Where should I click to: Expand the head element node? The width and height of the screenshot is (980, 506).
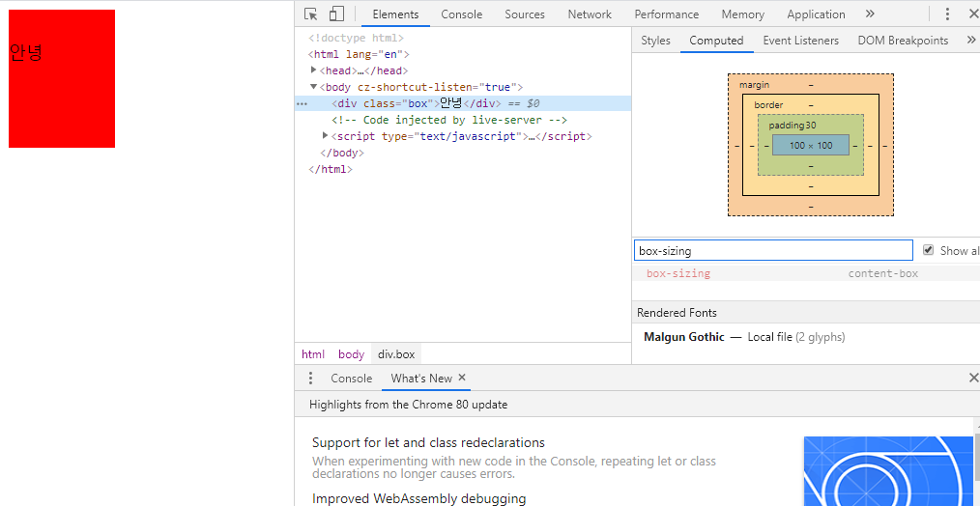click(314, 70)
